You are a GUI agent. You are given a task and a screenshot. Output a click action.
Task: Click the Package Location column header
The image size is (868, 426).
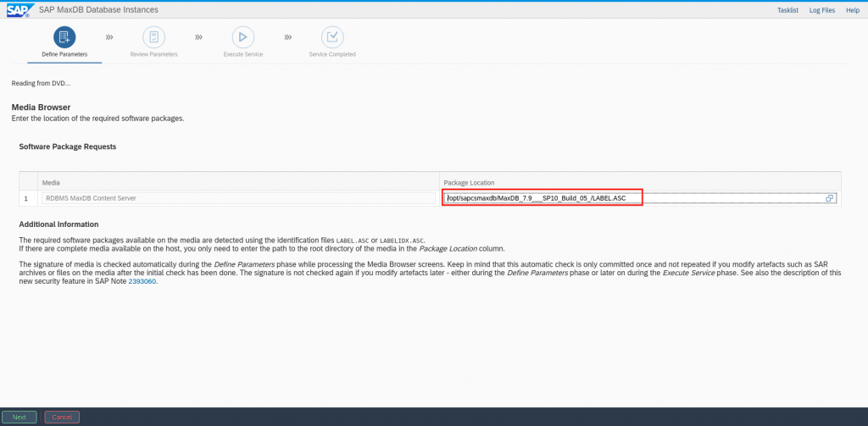[x=469, y=182]
